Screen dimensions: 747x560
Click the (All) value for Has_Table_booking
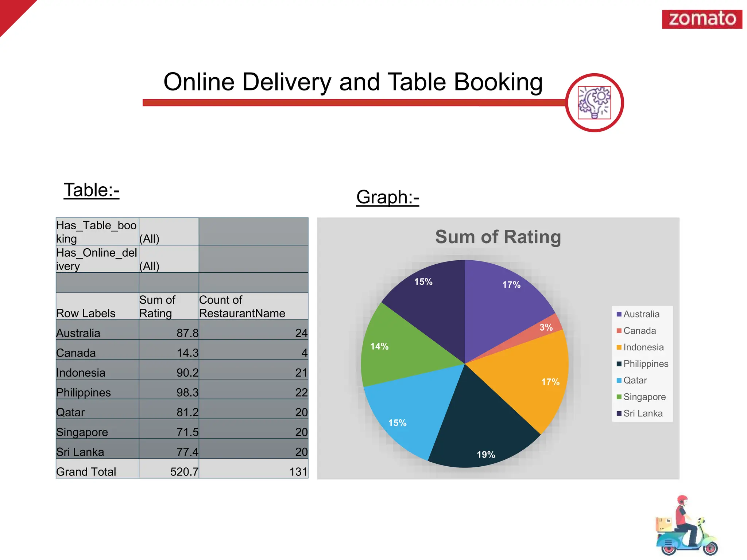point(169,232)
